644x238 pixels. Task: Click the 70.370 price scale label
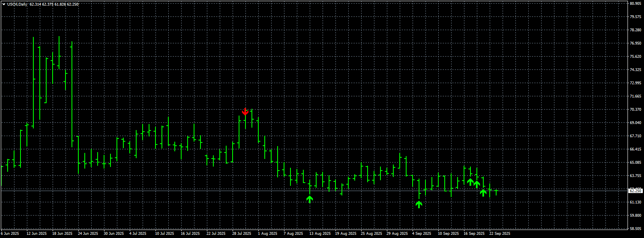click(635, 109)
